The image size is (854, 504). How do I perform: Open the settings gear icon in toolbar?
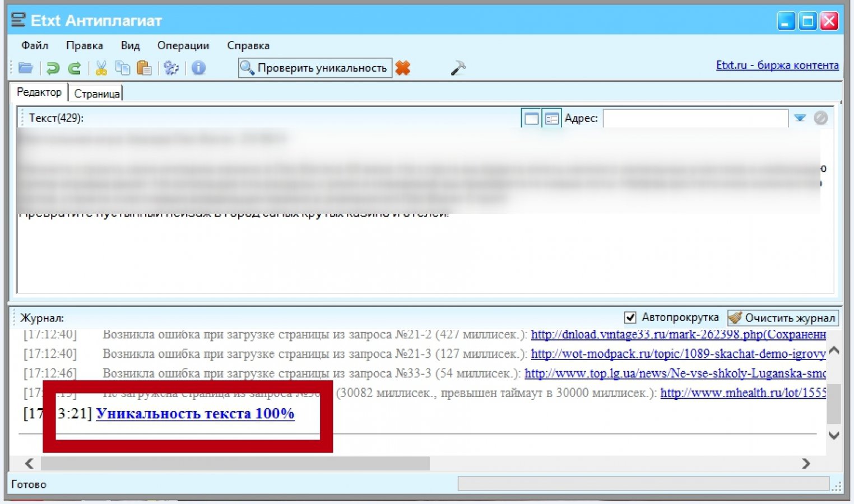coord(171,68)
